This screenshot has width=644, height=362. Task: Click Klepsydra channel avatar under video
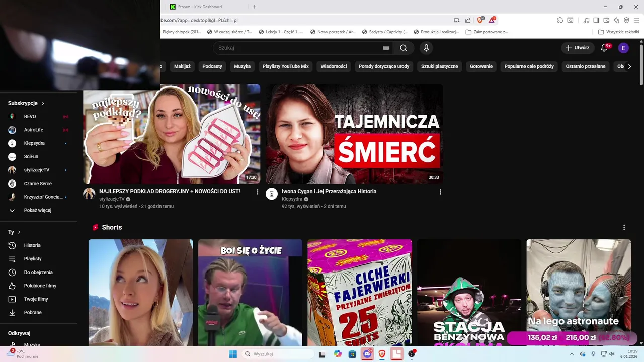tap(272, 194)
